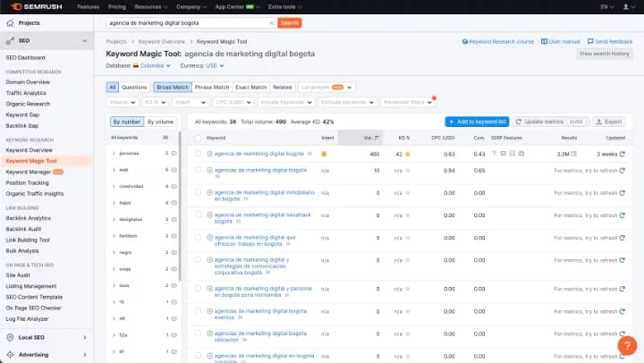644x363 pixels.
Task: Click the Export button
Action: click(x=609, y=122)
